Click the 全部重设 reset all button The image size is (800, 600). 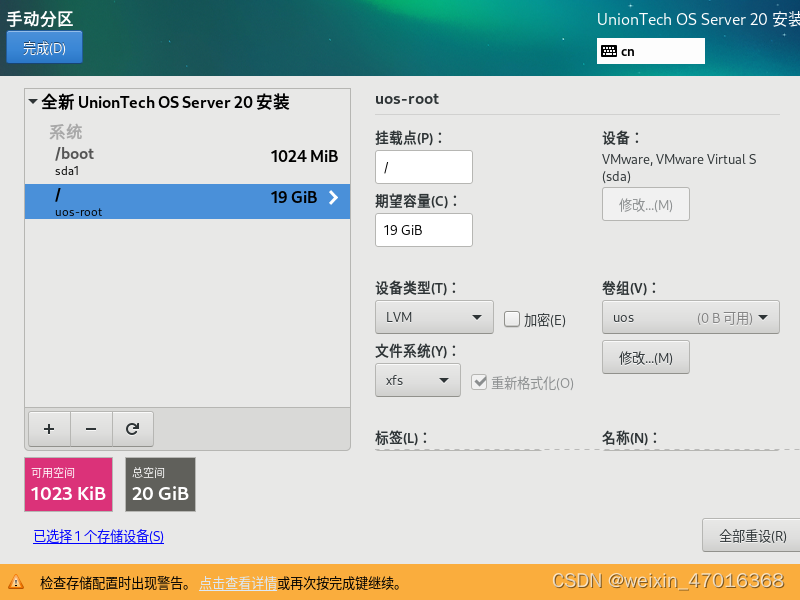click(750, 535)
